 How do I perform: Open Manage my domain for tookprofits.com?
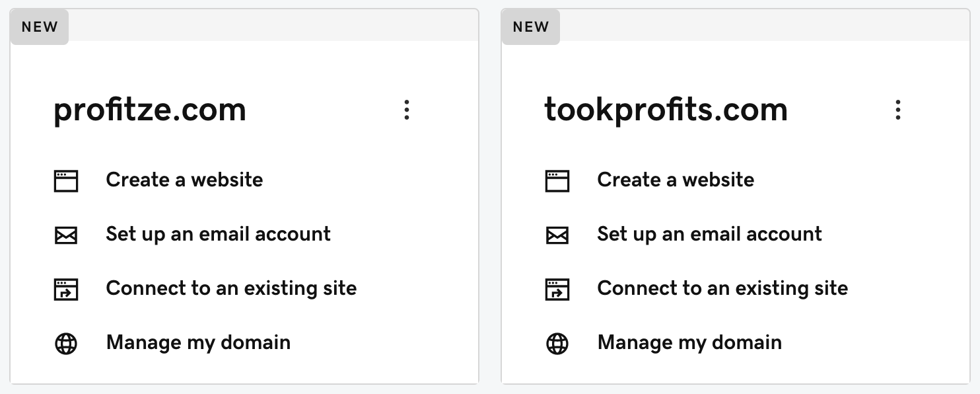689,342
